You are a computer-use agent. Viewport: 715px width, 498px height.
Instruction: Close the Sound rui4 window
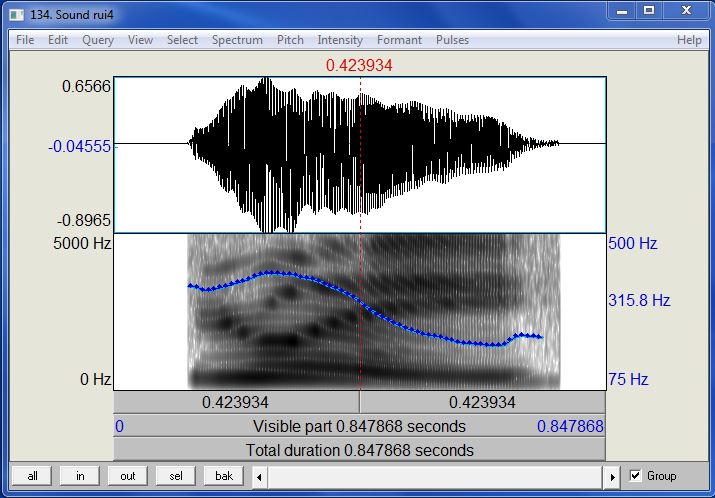686,11
